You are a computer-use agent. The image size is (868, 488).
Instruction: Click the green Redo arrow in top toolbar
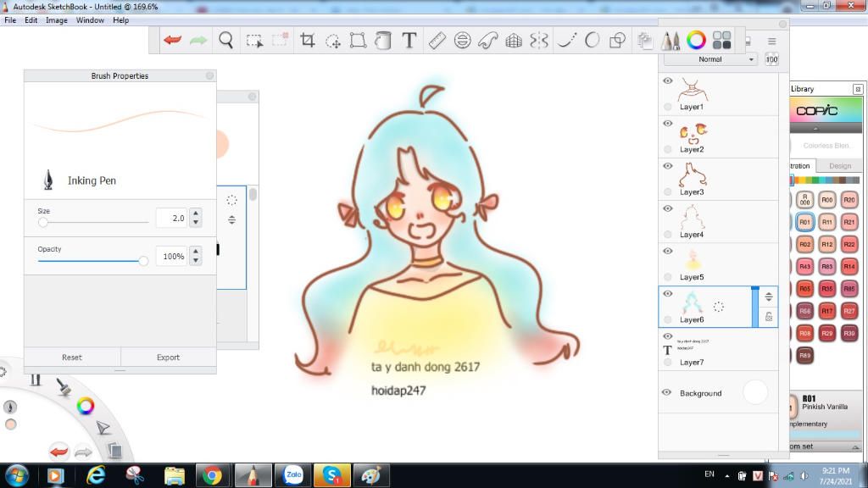tap(198, 40)
